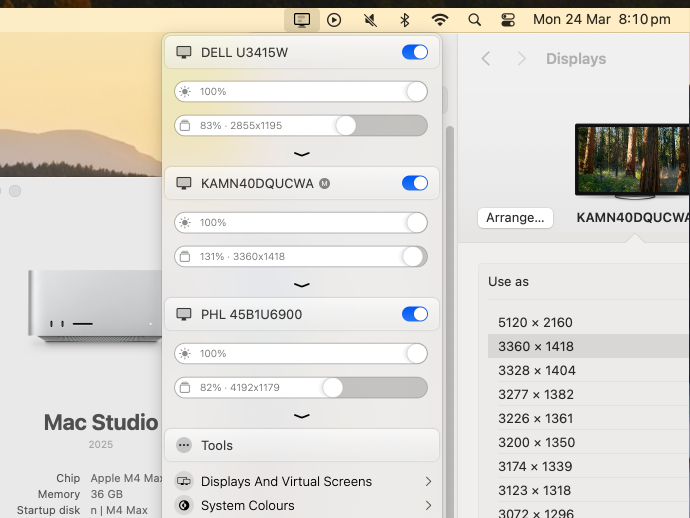Adjust the DELL 83% 2855x1195 resolution slider
The image size is (690, 518).
(301, 126)
